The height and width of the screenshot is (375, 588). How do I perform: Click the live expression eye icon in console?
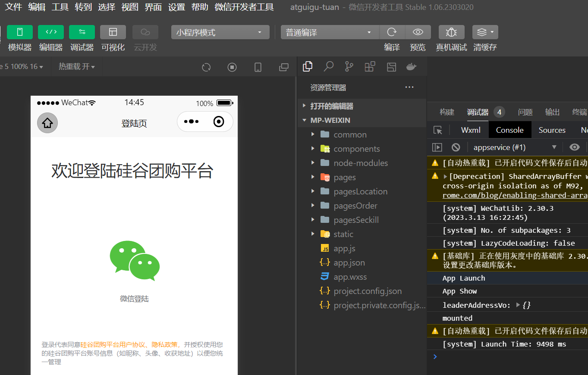(x=574, y=147)
